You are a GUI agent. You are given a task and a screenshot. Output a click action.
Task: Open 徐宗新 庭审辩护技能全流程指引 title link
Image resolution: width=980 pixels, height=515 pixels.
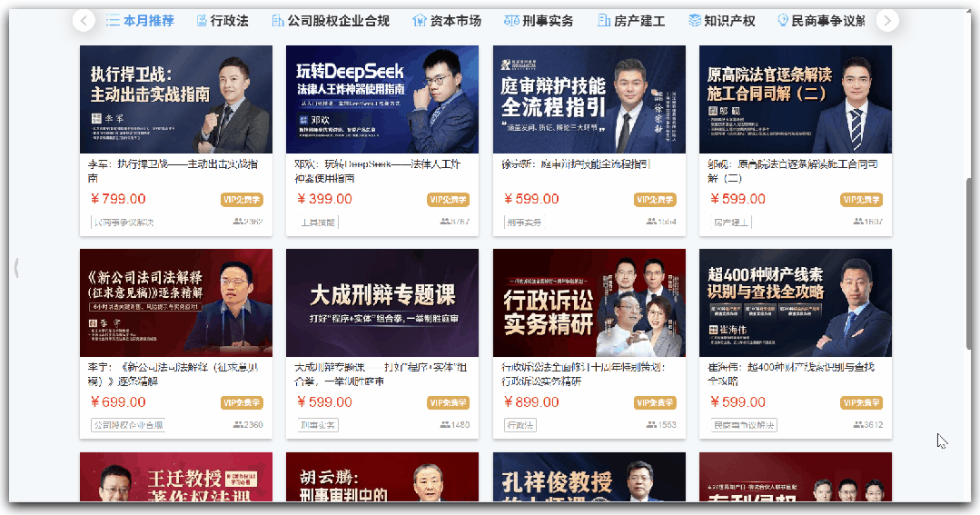576,164
